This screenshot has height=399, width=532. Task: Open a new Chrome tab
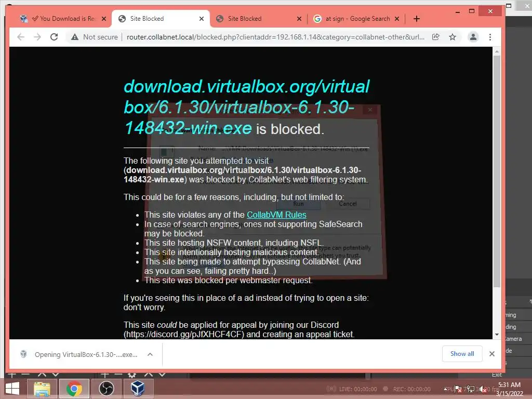[417, 19]
